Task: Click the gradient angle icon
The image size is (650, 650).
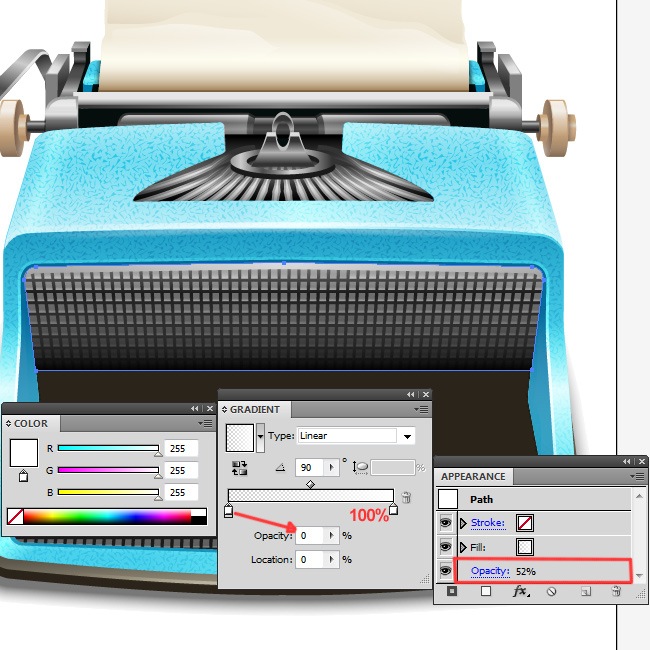Action: click(x=280, y=468)
